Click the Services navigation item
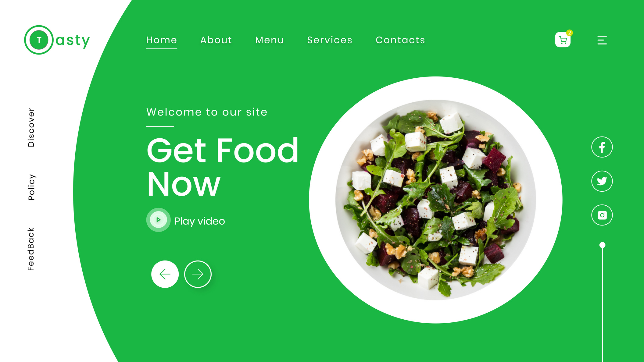Viewport: 644px width, 362px height. (330, 40)
